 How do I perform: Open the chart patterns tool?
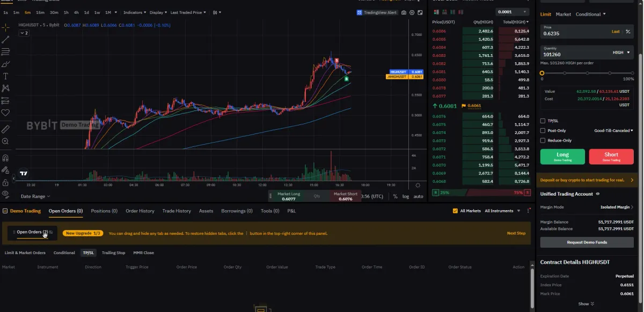[5, 88]
